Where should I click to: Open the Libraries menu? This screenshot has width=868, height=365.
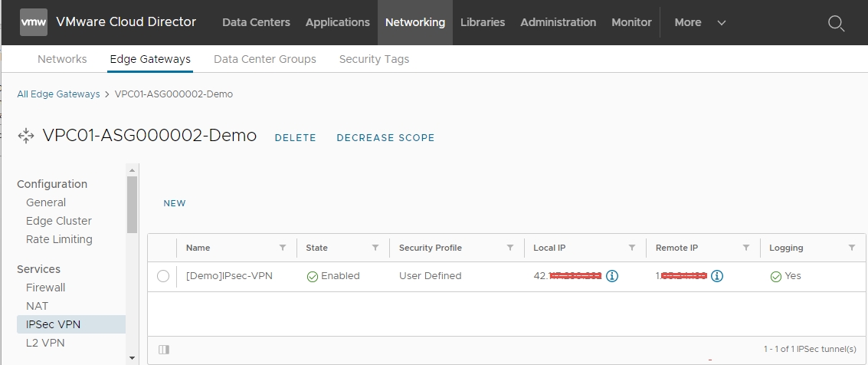tap(483, 22)
